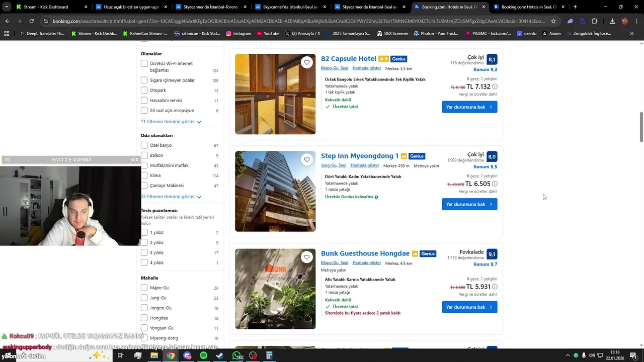The width and height of the screenshot is (644, 362).
Task: Open 82 Capsule Hotel title link
Action: pos(349,59)
